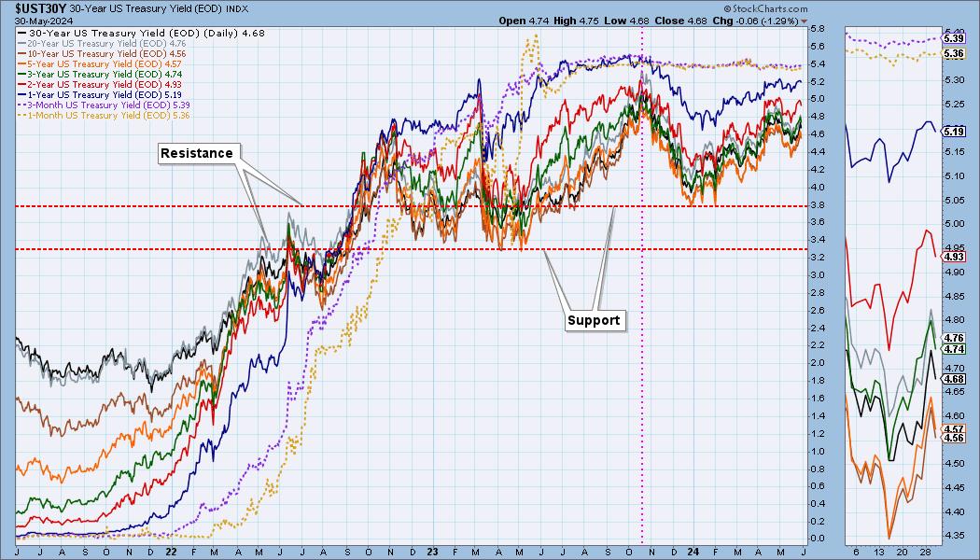The width and height of the screenshot is (980, 560).
Task: Click the 5.39 value tag in right panel
Action: click(x=954, y=39)
